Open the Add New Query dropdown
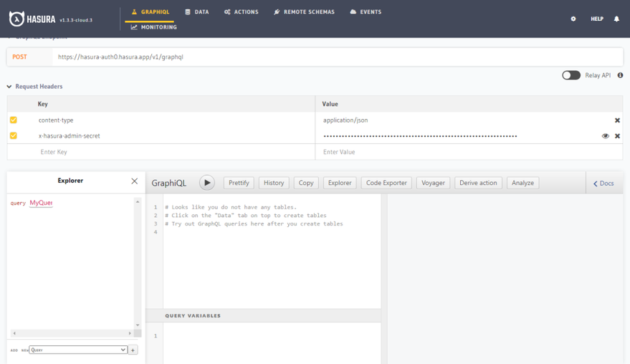This screenshot has height=364, width=630. 78,350
